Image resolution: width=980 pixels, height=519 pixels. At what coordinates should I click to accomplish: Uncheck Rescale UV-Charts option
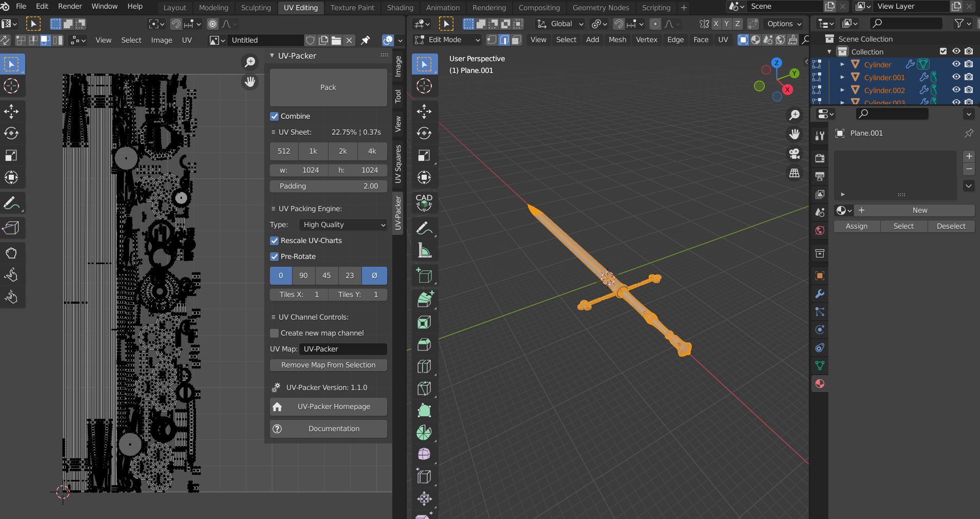pyautogui.click(x=275, y=241)
